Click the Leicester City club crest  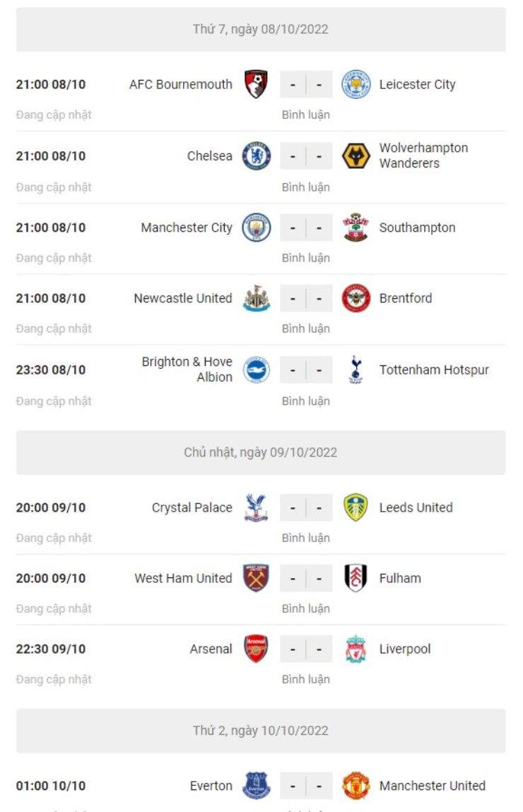[356, 85]
